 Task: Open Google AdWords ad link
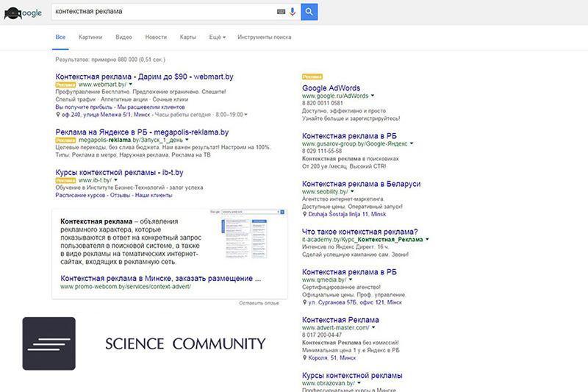click(x=331, y=88)
